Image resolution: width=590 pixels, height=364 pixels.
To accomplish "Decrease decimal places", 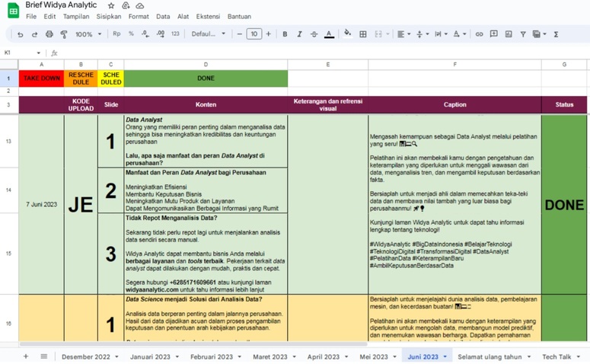I will click(145, 34).
